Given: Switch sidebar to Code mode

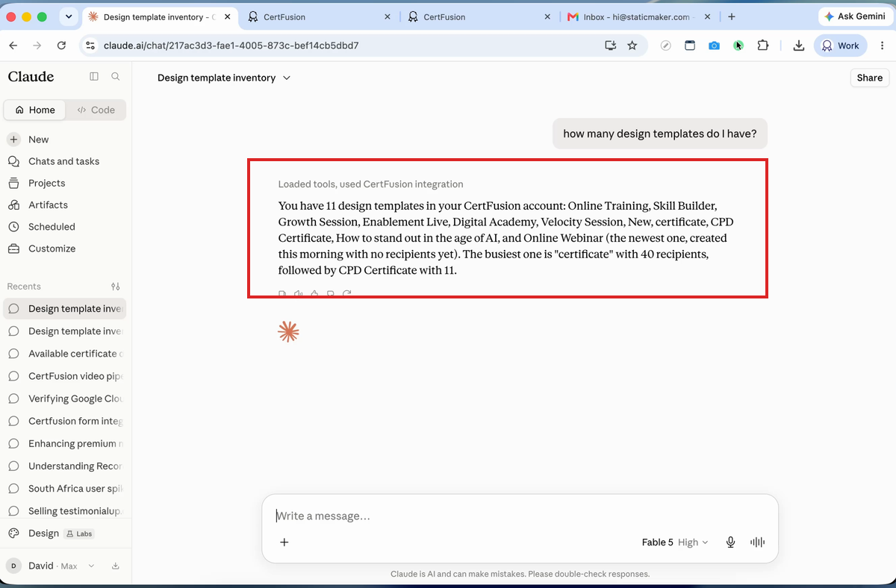Looking at the screenshot, I should pos(96,110).
